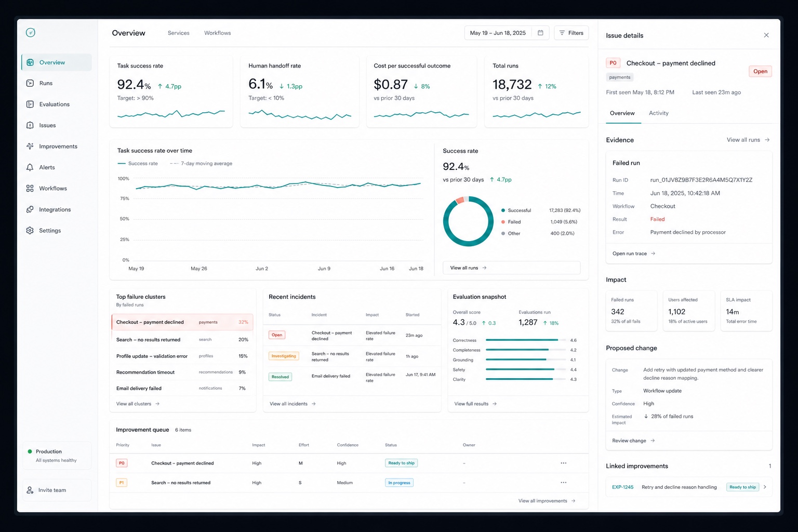
Task: Click the Invite team button
Action: point(57,490)
